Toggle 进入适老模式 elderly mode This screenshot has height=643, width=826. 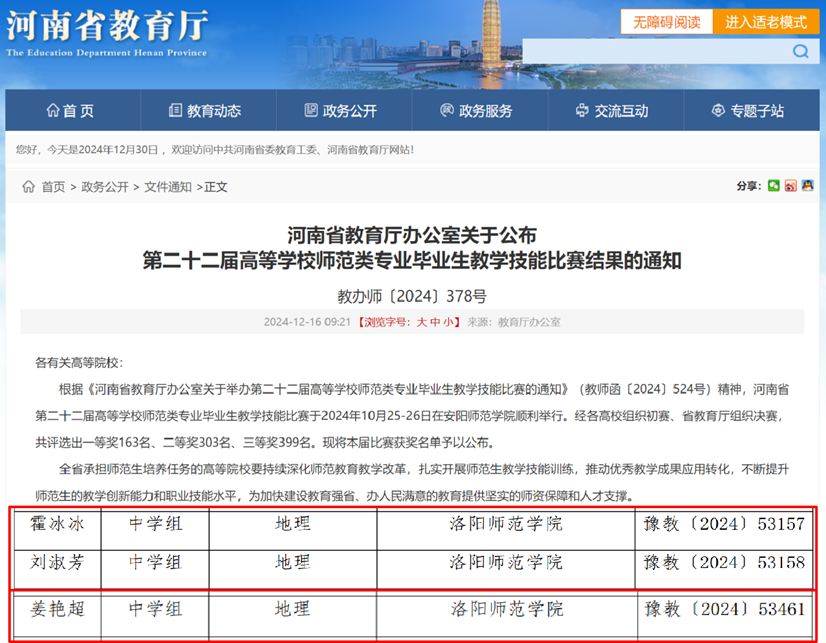point(766,22)
